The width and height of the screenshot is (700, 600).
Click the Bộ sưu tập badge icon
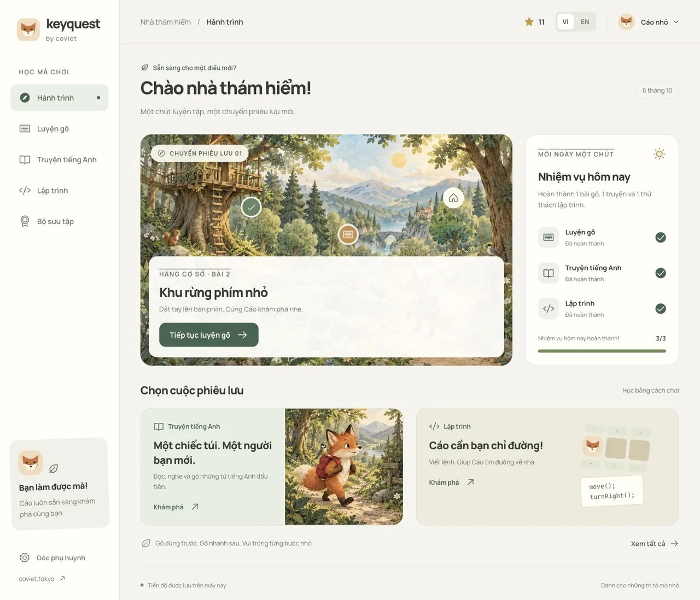pyautogui.click(x=25, y=221)
